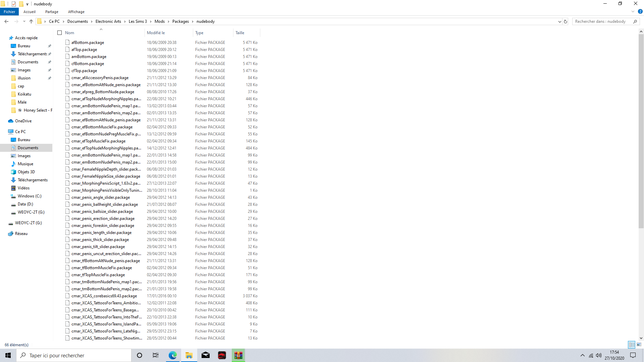
Task: Tick the select-all checkbox in the header
Action: [60, 33]
